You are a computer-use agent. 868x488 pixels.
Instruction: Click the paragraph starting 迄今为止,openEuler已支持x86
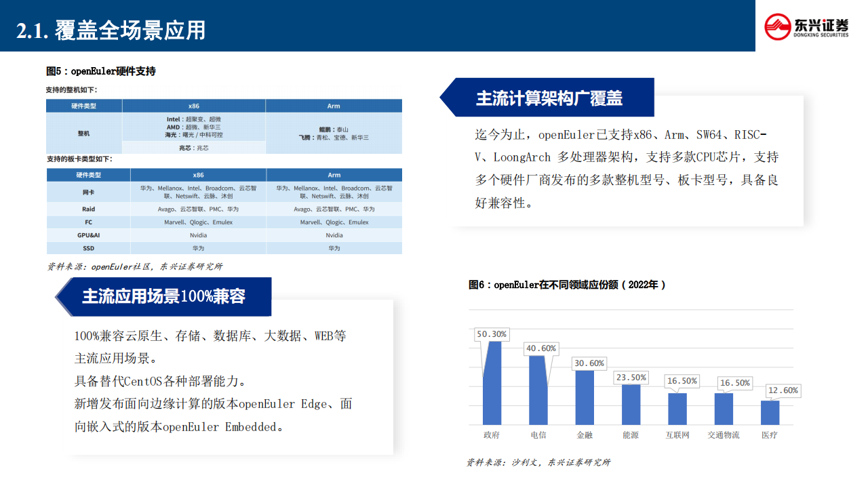coord(627,169)
